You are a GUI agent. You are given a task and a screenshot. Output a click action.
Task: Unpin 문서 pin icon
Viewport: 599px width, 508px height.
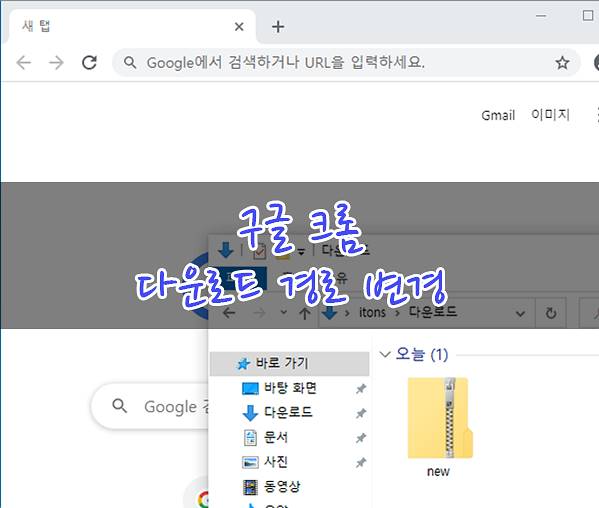click(x=361, y=438)
